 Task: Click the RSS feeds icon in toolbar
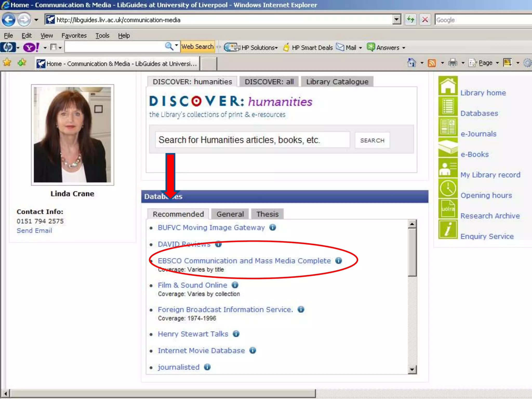pos(431,63)
